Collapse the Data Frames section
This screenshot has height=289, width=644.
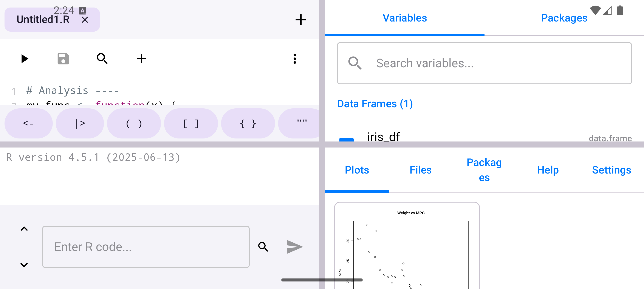[x=375, y=104]
